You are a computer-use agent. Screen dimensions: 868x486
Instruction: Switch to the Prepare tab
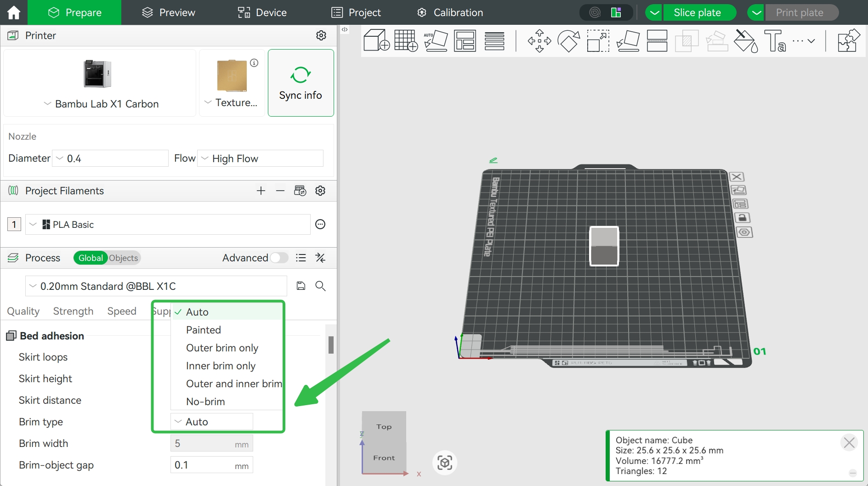74,12
